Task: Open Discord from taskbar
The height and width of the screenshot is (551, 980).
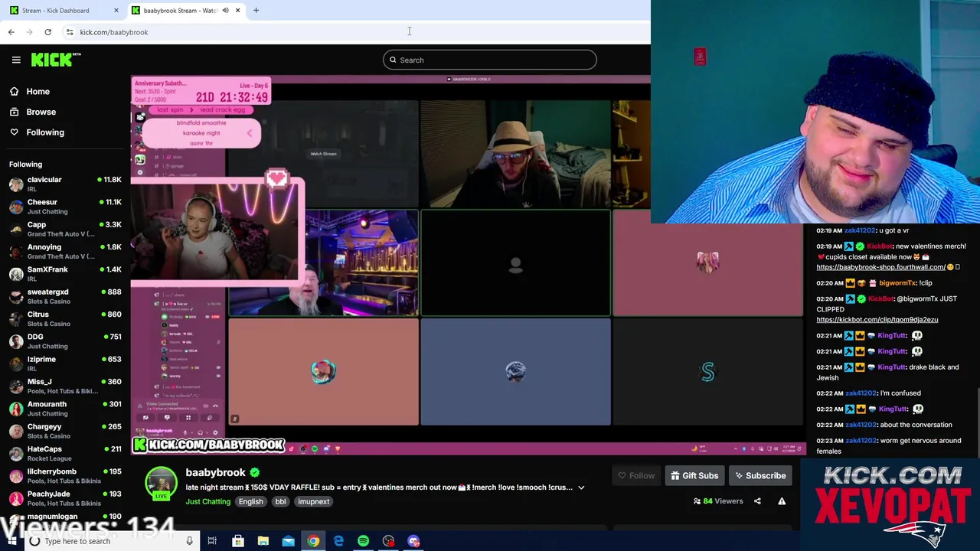Action: click(413, 541)
